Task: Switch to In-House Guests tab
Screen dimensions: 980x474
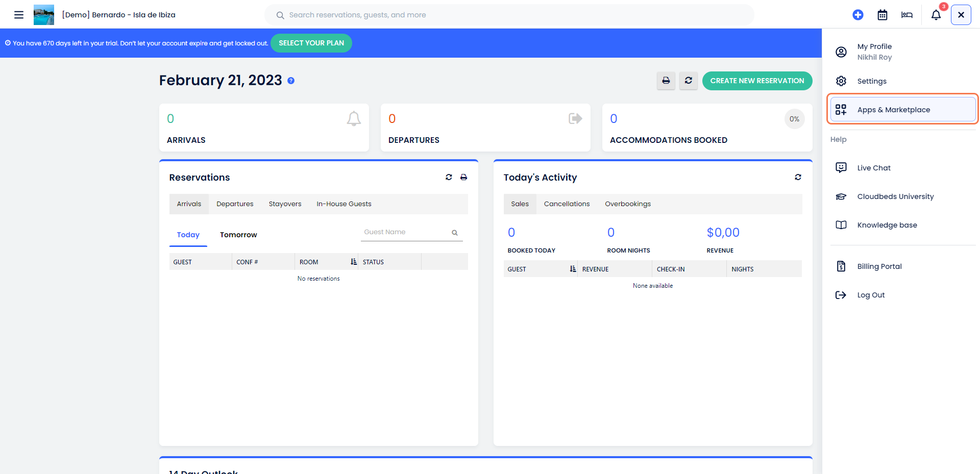Action: tap(344, 204)
